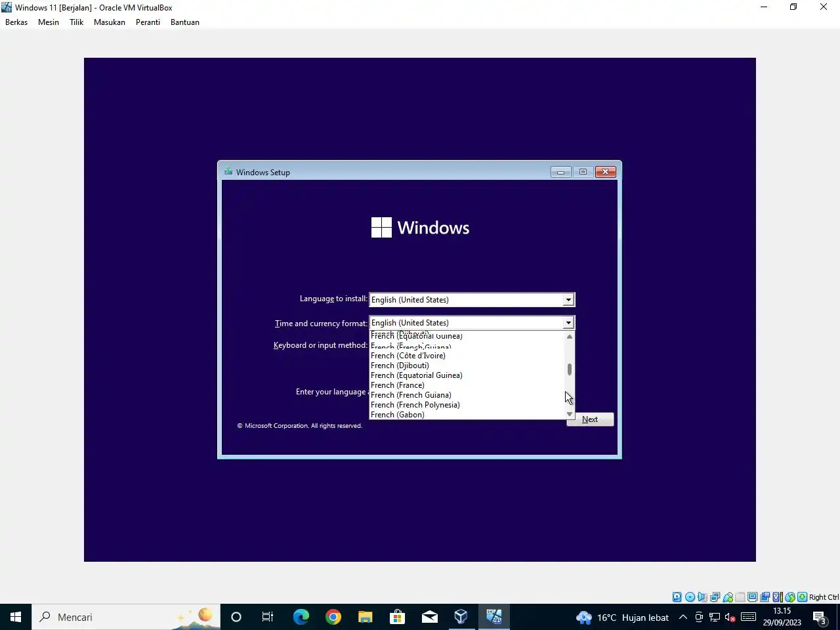
Task: Click the Windows Setup title bar icon
Action: click(x=228, y=172)
